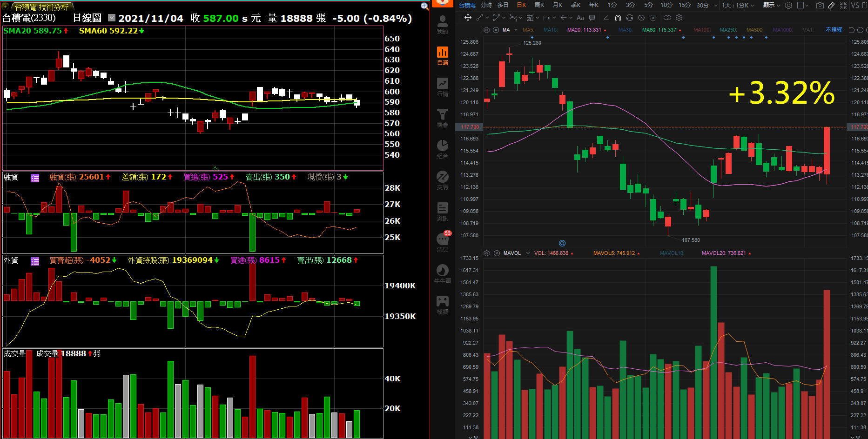The width and height of the screenshot is (868, 439).
Task: Expand the line tool options arrow
Action: click(487, 18)
